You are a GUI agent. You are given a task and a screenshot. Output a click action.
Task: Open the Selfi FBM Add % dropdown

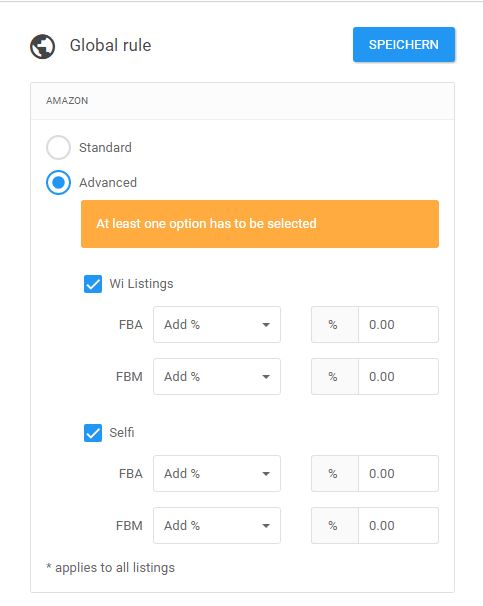pos(217,526)
